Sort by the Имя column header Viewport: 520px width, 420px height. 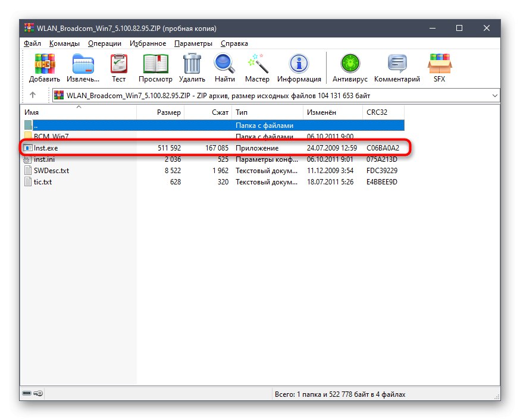pos(79,112)
